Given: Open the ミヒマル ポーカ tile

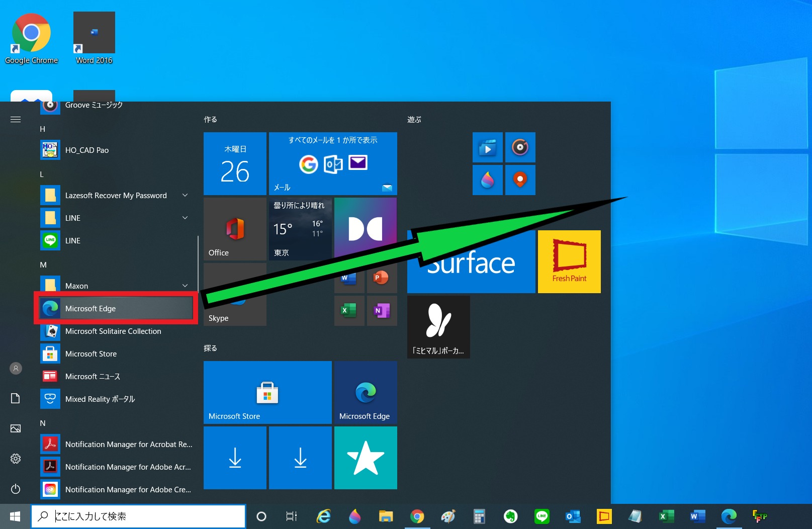Looking at the screenshot, I should (438, 327).
